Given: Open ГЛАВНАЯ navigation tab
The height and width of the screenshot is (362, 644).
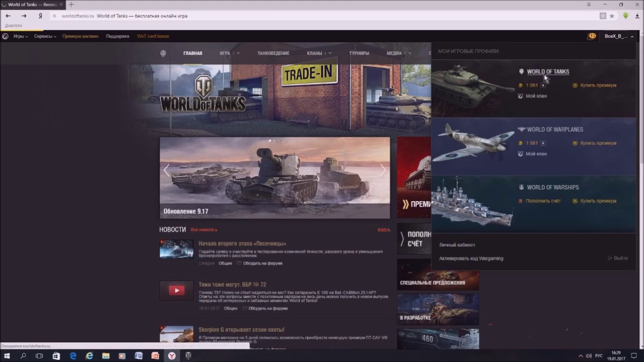Looking at the screenshot, I should 193,53.
